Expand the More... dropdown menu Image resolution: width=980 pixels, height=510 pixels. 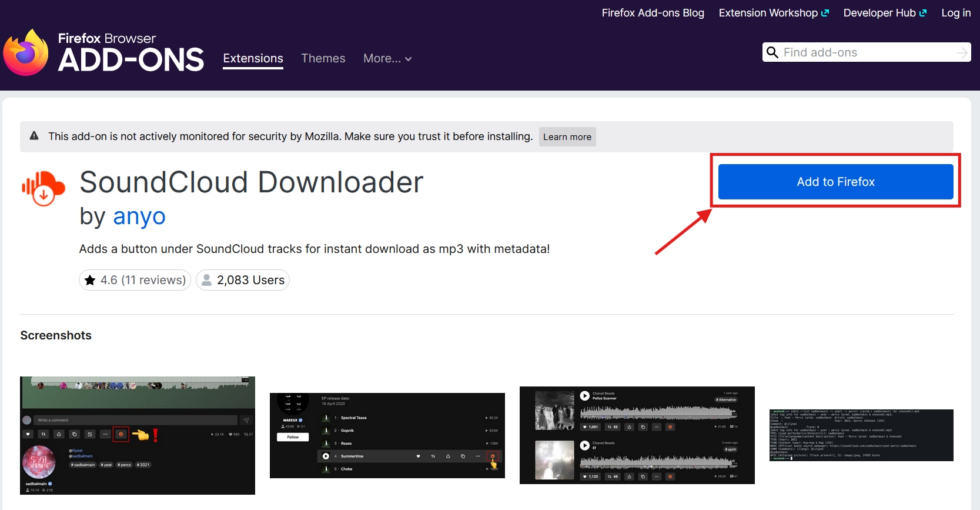[x=387, y=58]
